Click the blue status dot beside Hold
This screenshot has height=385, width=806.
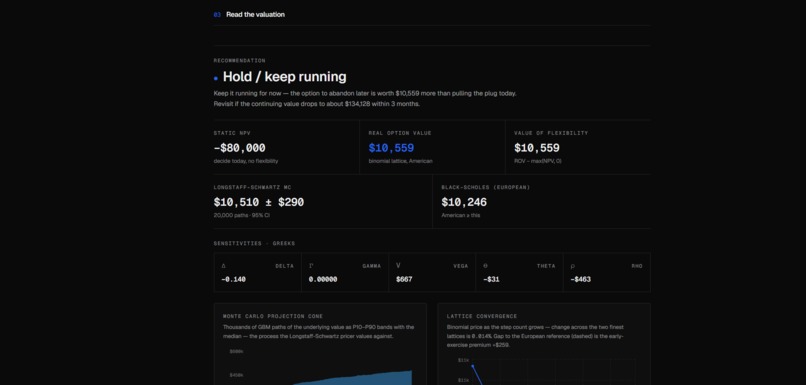pos(216,79)
